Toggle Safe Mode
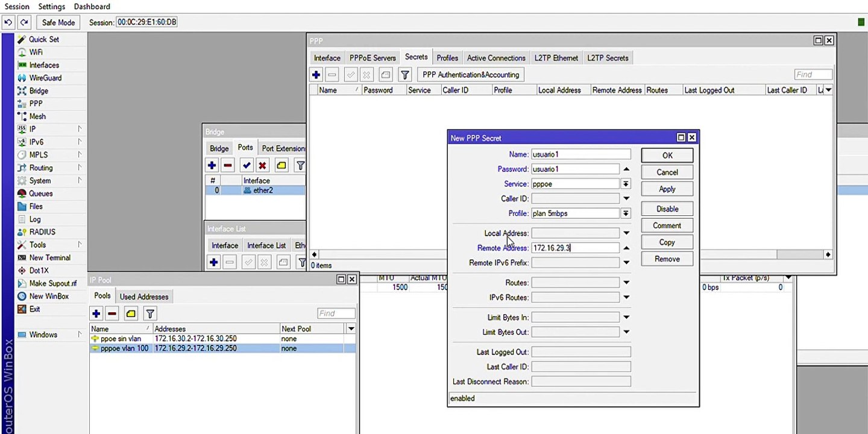The height and width of the screenshot is (434, 868). coord(58,22)
